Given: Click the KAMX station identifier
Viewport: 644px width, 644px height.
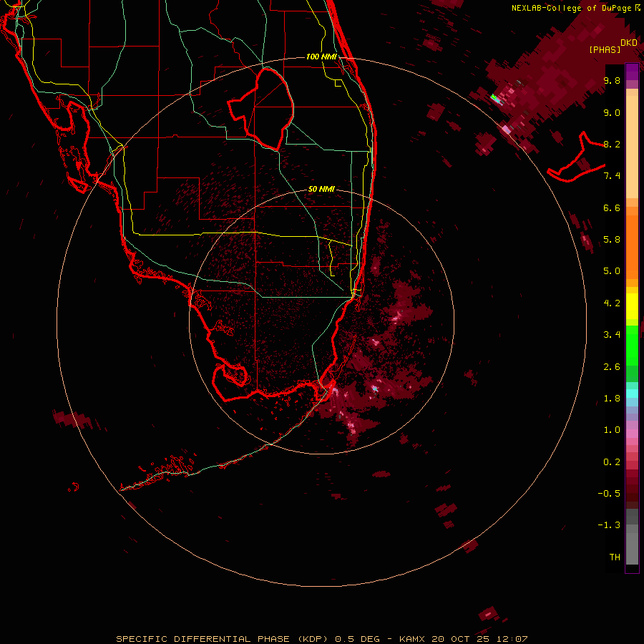Looking at the screenshot, I should tap(412, 639).
